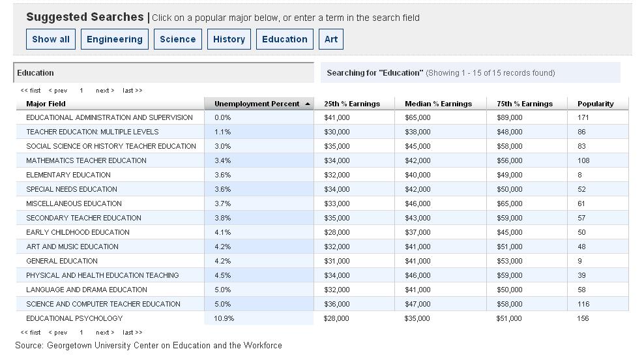The height and width of the screenshot is (362, 644).
Task: Jump to last page using top pager
Action: (132, 91)
